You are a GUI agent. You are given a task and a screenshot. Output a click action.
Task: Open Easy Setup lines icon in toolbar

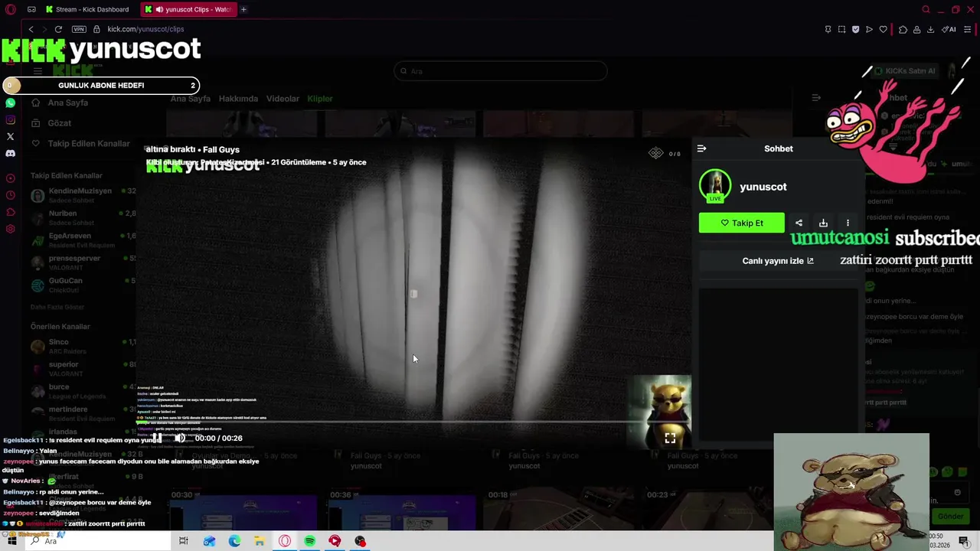pos(968,29)
